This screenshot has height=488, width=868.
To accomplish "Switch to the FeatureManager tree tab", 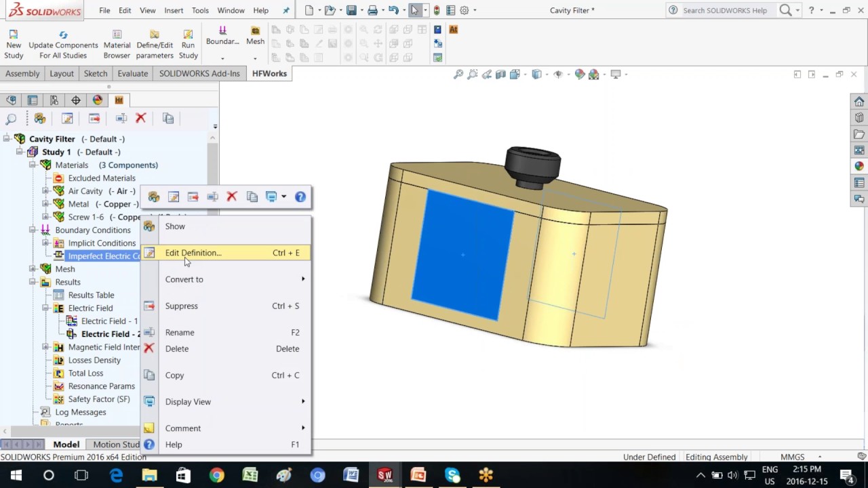I will (11, 100).
